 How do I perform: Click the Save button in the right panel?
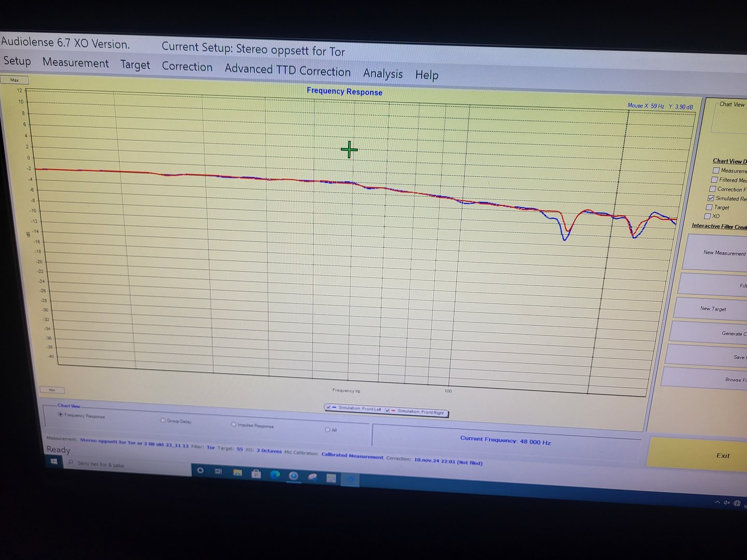[706, 356]
